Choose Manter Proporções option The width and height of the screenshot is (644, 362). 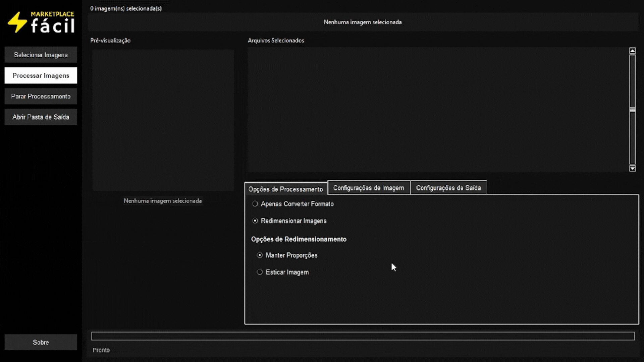click(287, 255)
